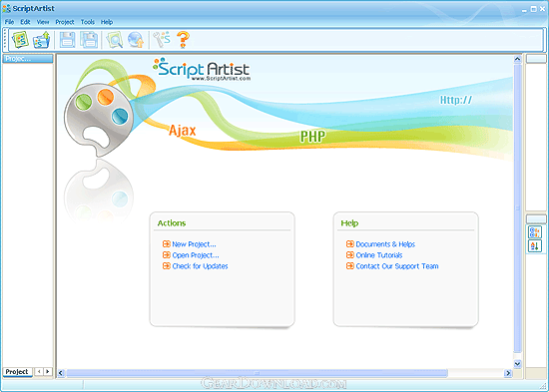Click the New Project toolbar icon
The width and height of the screenshot is (549, 392).
click(20, 40)
